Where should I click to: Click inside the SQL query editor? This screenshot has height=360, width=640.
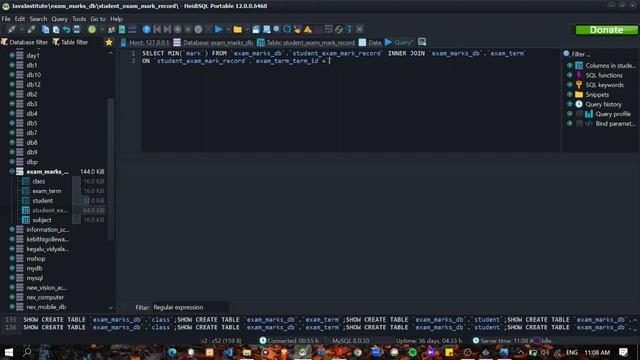click(x=351, y=102)
